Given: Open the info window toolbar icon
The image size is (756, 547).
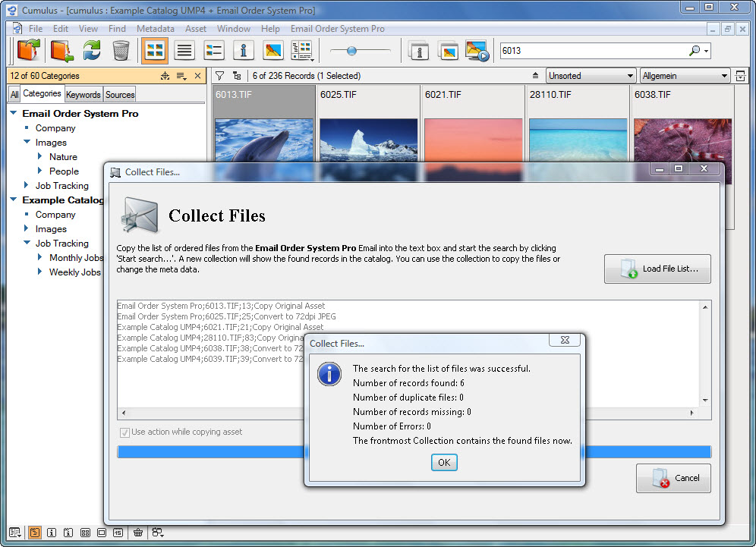Looking at the screenshot, I should [x=419, y=51].
